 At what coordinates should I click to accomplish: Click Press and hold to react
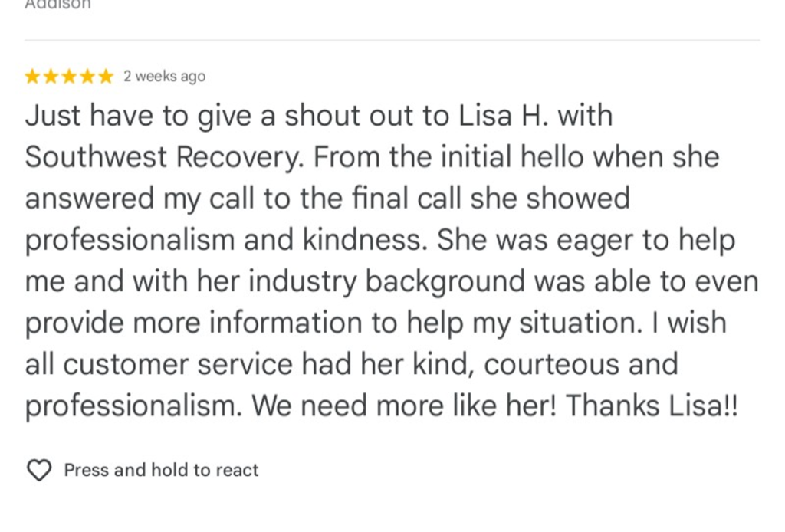(x=161, y=470)
